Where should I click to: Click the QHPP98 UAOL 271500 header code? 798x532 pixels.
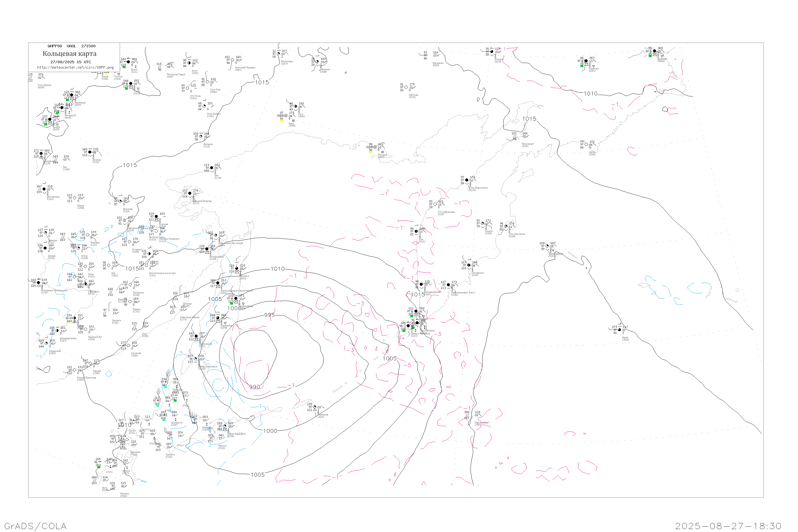(72, 46)
